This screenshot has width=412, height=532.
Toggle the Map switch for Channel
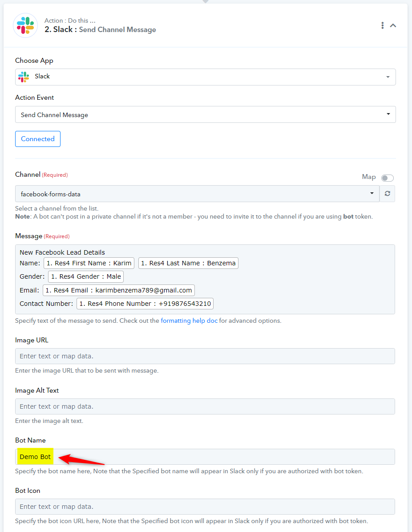pos(387,178)
